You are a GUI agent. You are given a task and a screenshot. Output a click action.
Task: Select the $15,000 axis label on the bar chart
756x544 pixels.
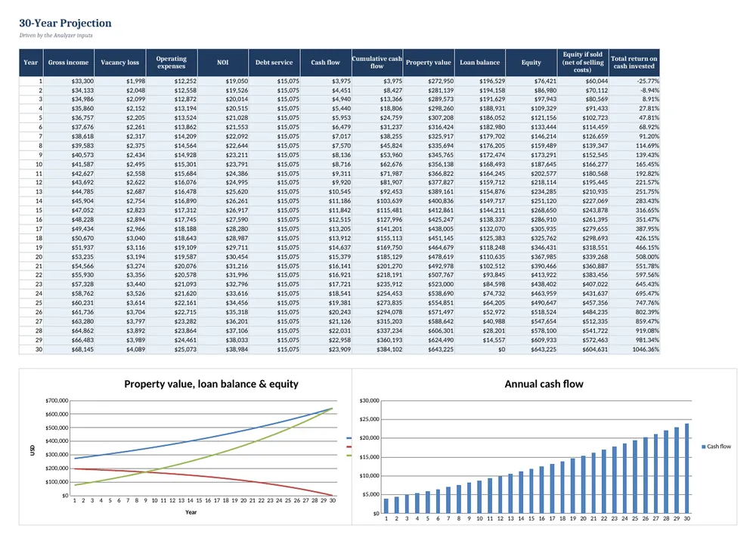coord(370,457)
